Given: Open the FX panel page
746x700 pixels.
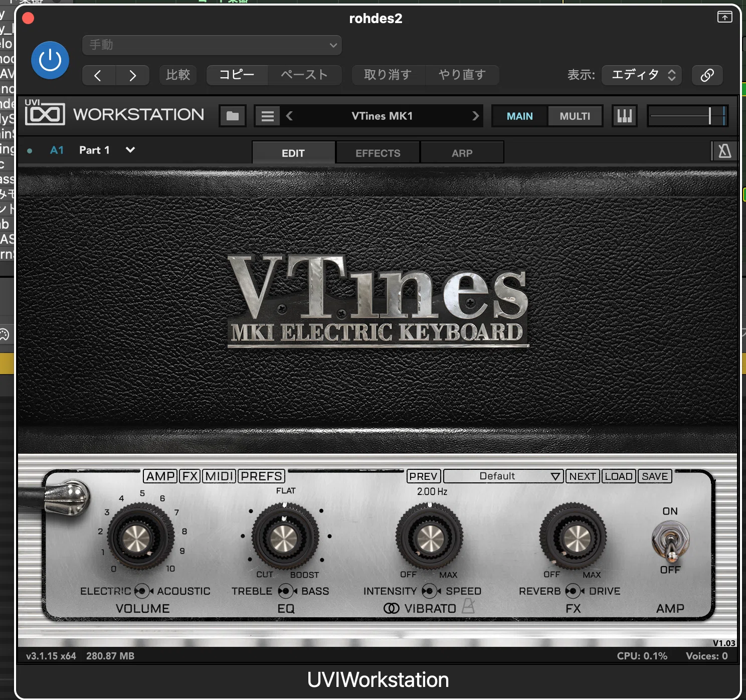Looking at the screenshot, I should (x=190, y=476).
